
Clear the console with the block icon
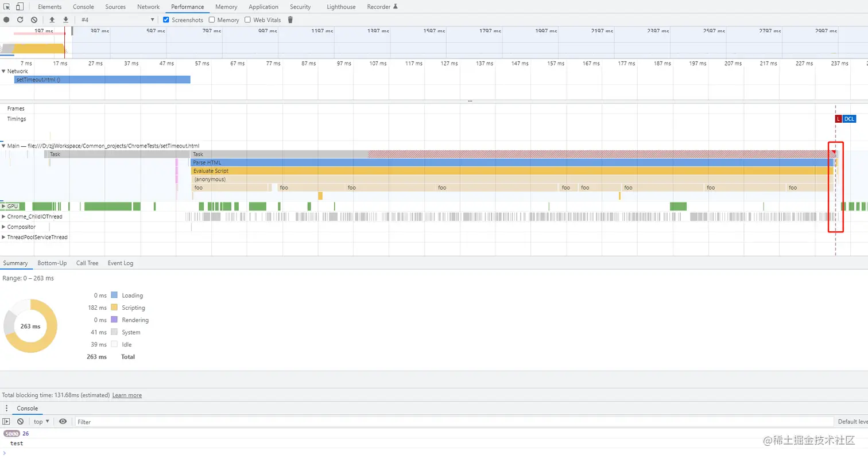(x=21, y=422)
